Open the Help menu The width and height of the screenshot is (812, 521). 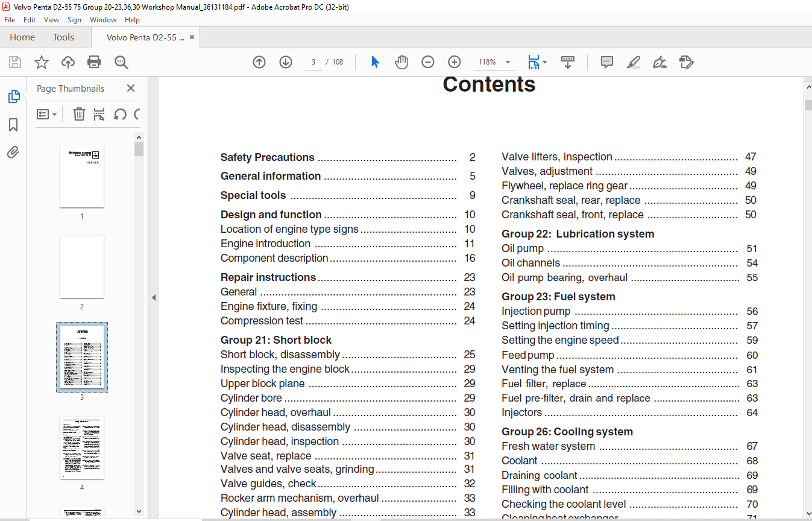pos(132,20)
